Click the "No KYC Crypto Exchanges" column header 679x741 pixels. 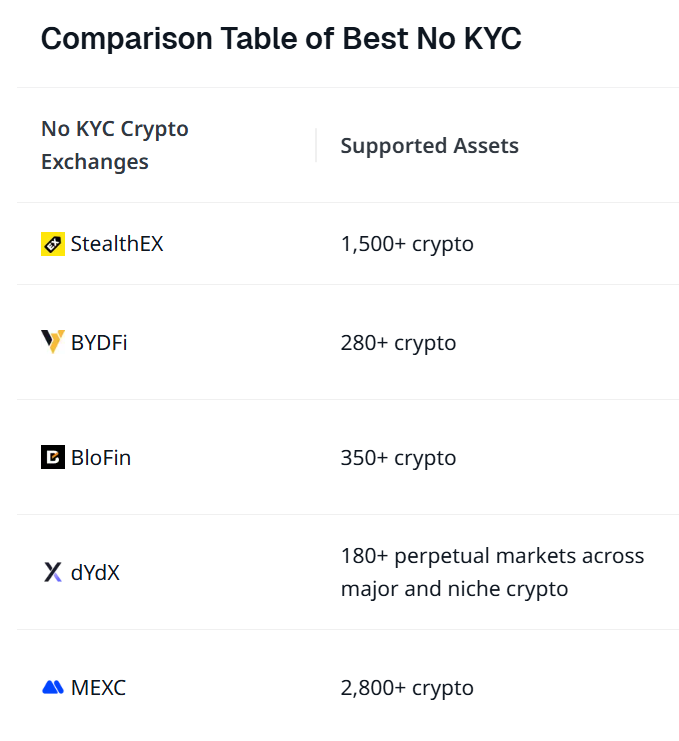click(x=114, y=145)
